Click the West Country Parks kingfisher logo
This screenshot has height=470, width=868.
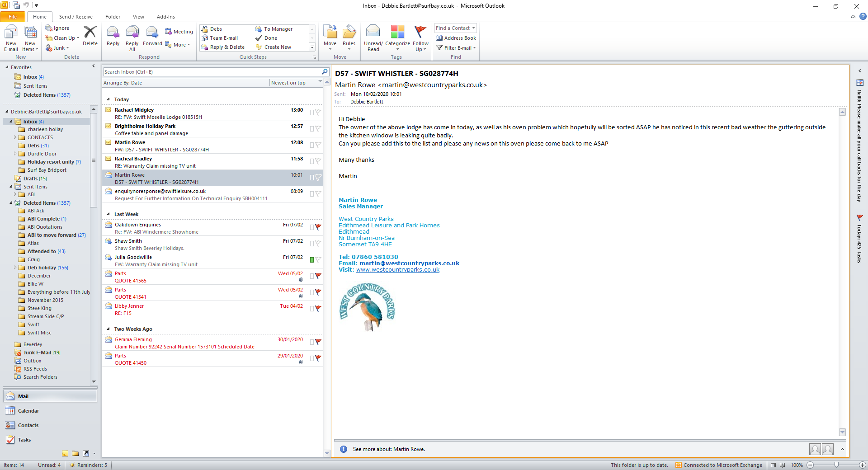click(x=367, y=307)
